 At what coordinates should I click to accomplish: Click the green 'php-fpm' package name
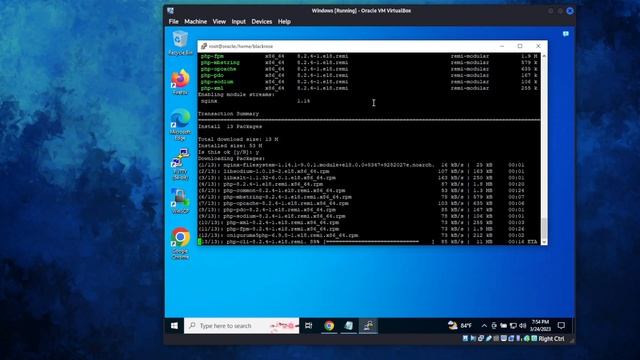tap(212, 56)
